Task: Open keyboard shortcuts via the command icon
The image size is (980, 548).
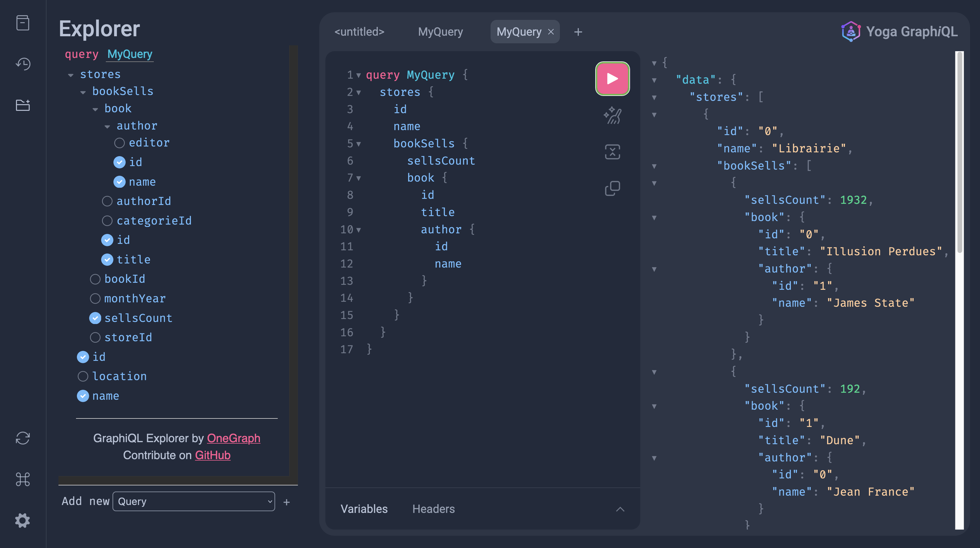Action: [23, 480]
